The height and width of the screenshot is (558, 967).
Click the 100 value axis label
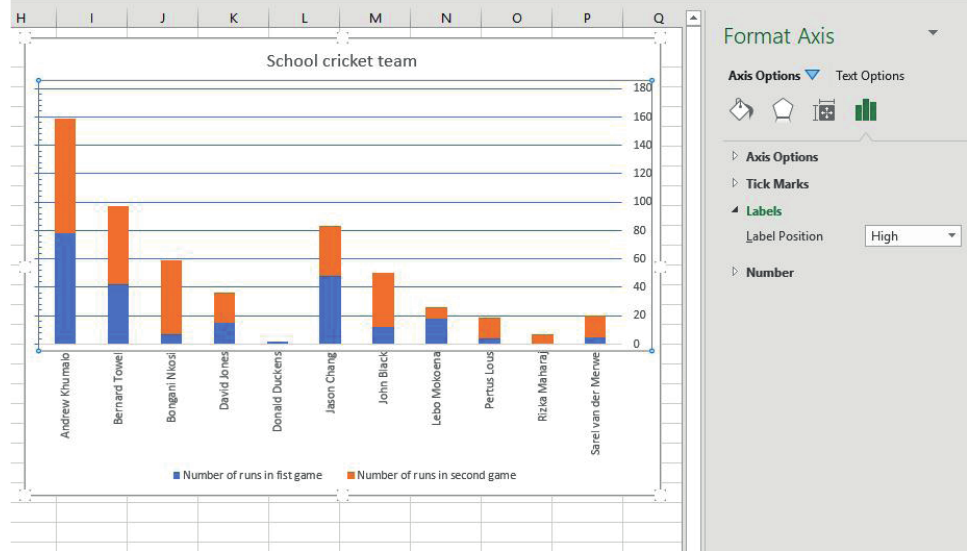(642, 202)
